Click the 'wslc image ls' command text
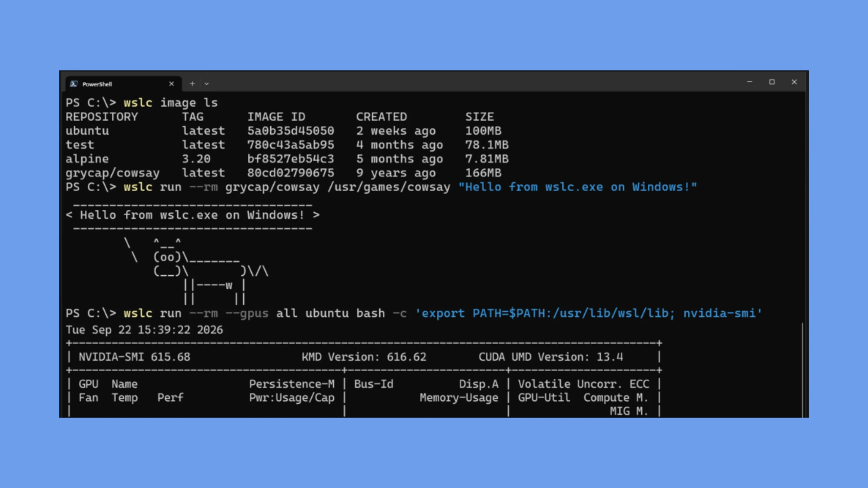The image size is (868, 488). tap(171, 103)
